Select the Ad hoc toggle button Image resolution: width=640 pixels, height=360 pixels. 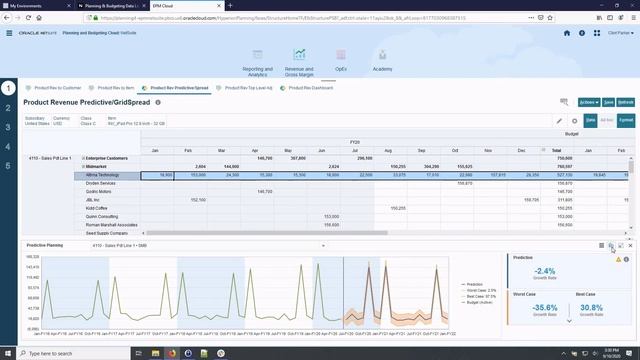607,120
